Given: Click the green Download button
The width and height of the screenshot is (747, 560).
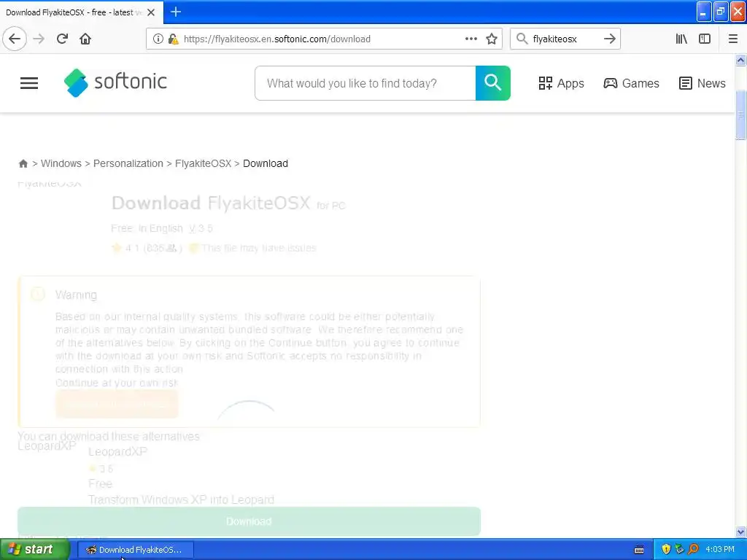Looking at the screenshot, I should (x=249, y=521).
